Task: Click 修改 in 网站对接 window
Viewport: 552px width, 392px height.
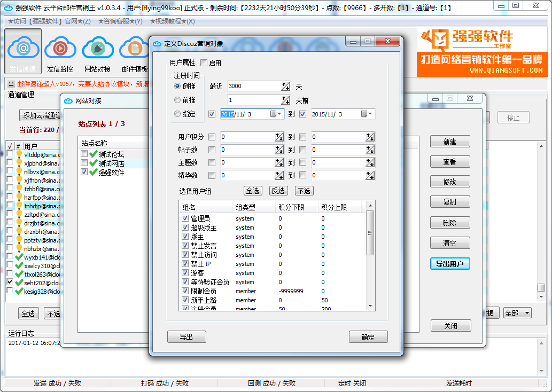Action: 450,182
